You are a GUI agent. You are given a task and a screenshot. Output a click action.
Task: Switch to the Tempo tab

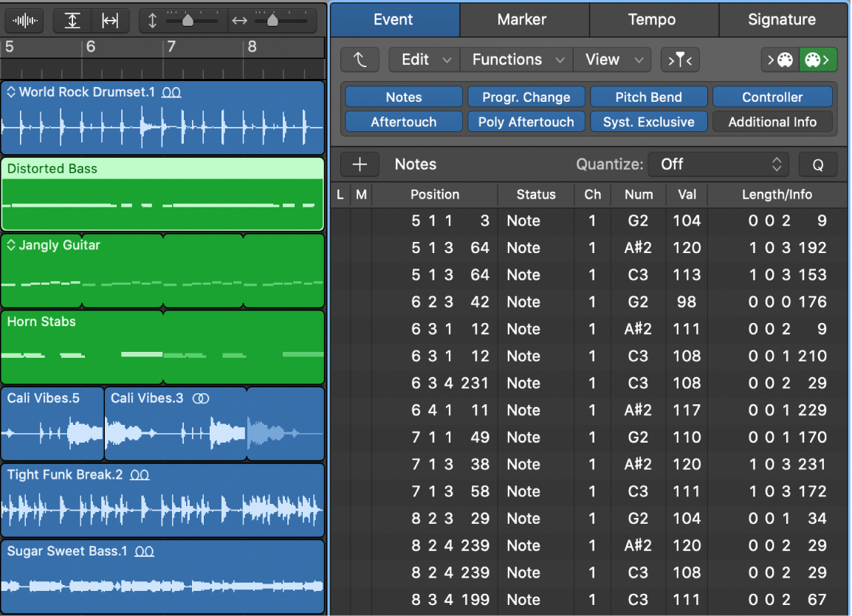(653, 20)
